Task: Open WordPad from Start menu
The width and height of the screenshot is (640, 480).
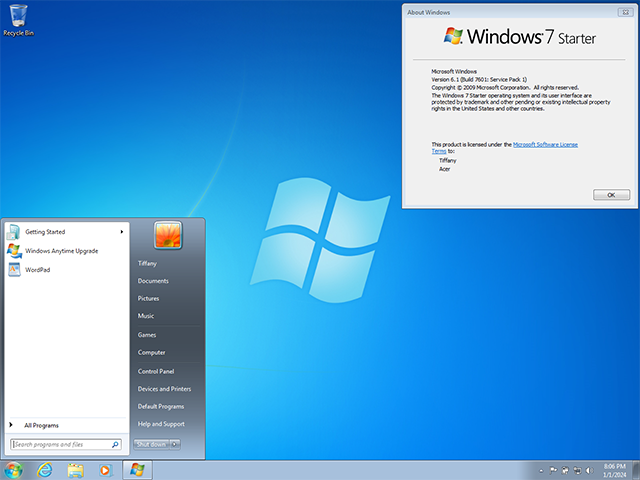Action: point(38,270)
